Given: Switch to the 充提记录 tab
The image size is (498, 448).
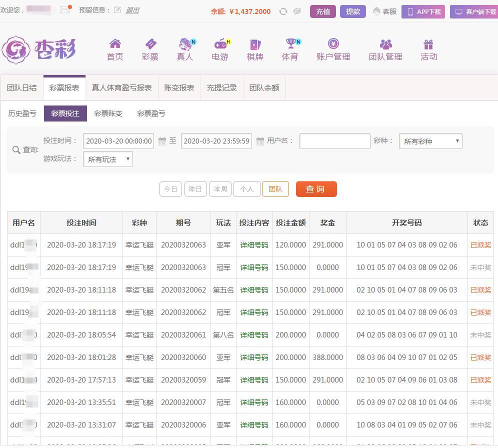Looking at the screenshot, I should pos(221,87).
